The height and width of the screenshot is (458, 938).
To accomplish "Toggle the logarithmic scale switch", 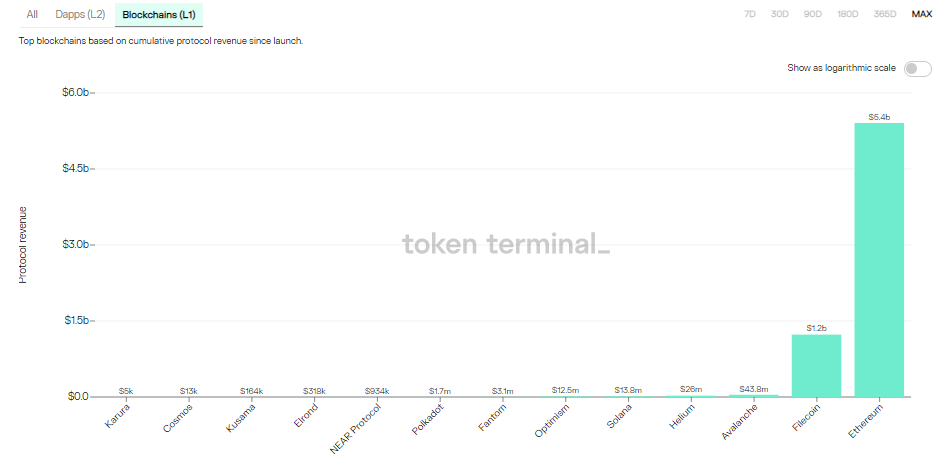I will [x=916, y=68].
